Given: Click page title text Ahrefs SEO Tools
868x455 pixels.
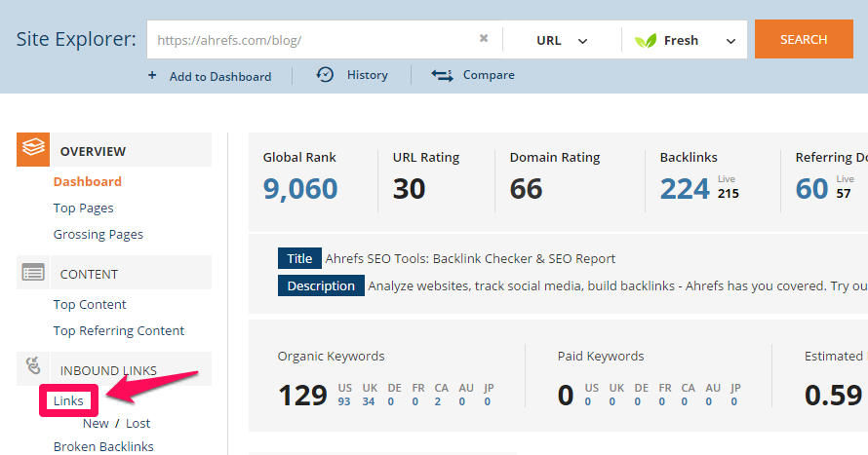Looking at the screenshot, I should [x=470, y=259].
